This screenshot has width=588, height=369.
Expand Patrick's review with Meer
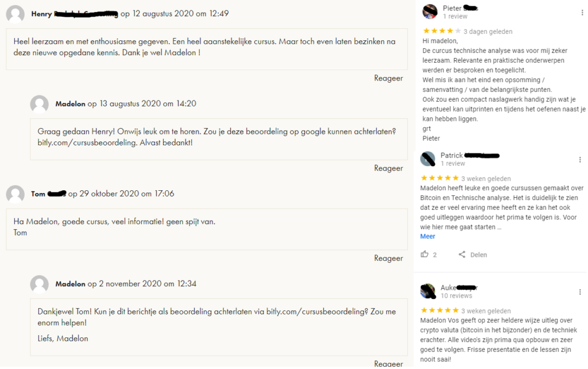pos(428,236)
